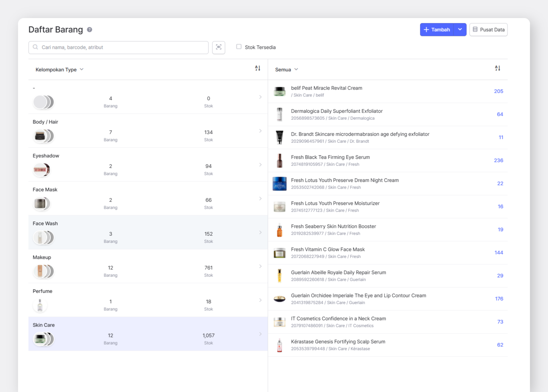Click Fresh Lotus Moisturizer product image
This screenshot has height=392, width=548.
pos(279,207)
